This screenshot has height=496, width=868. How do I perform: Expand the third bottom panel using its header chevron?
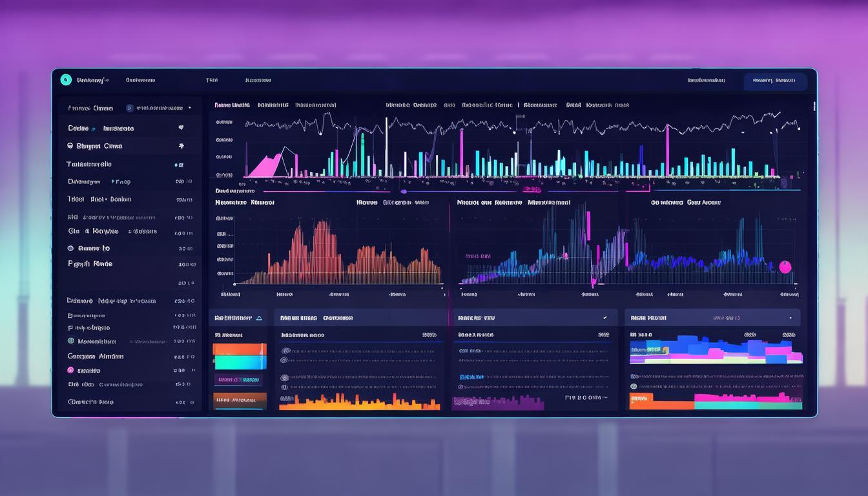(604, 318)
